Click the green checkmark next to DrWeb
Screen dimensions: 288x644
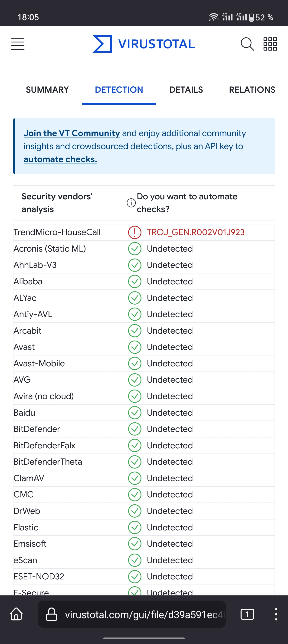tap(134, 511)
